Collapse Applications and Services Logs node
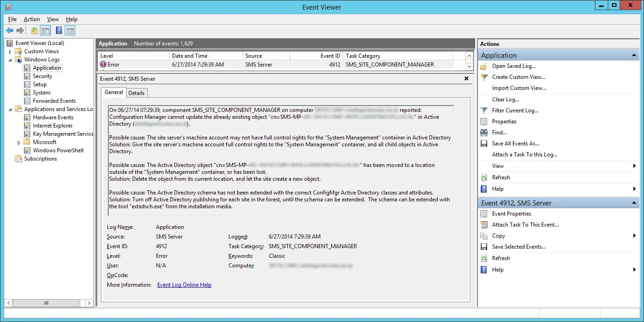 click(x=10, y=109)
